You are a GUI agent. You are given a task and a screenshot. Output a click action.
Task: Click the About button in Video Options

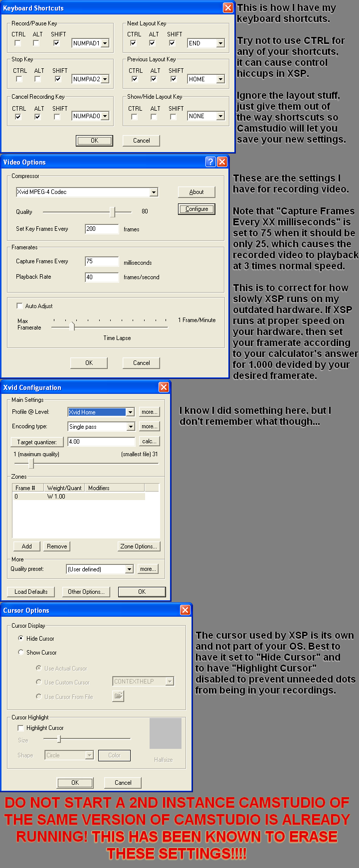[x=196, y=192]
